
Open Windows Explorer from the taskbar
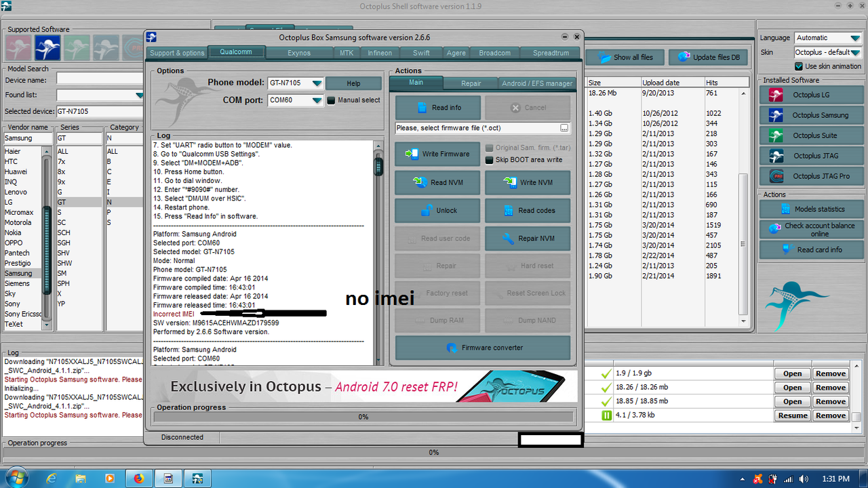[x=81, y=479]
